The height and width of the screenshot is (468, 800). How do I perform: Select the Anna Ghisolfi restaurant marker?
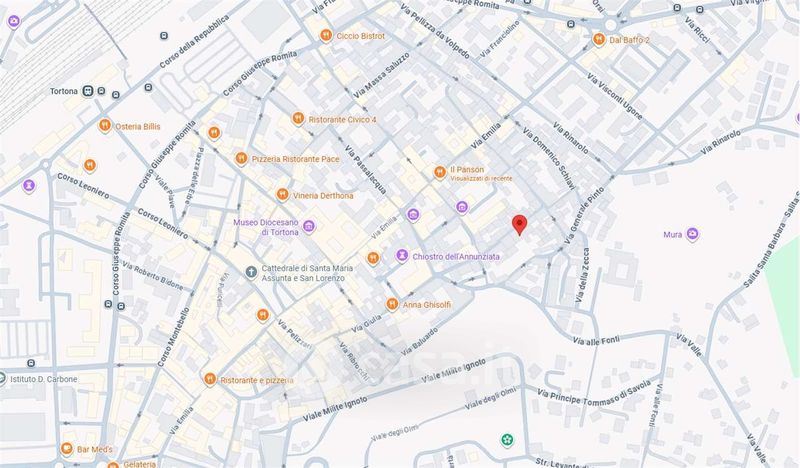click(x=392, y=305)
